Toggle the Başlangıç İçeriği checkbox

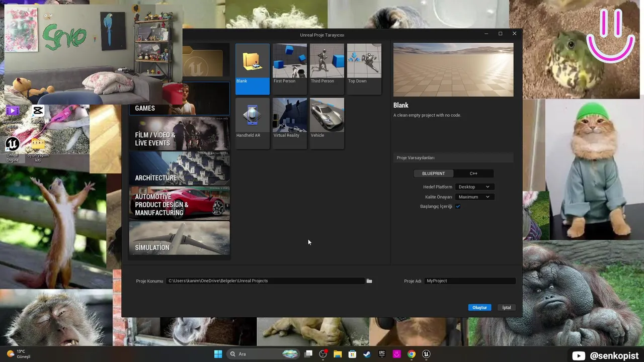(458, 207)
